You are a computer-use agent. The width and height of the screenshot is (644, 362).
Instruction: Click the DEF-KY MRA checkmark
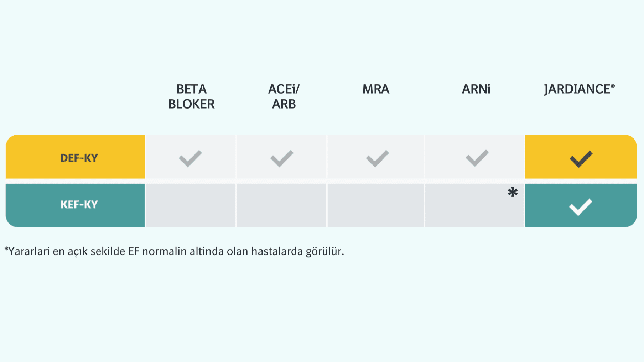tap(377, 158)
